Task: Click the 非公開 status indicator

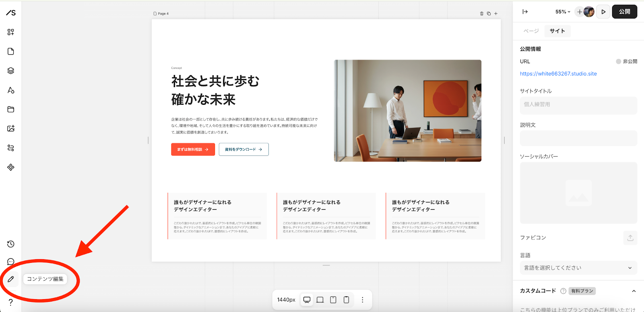Action: tap(627, 62)
